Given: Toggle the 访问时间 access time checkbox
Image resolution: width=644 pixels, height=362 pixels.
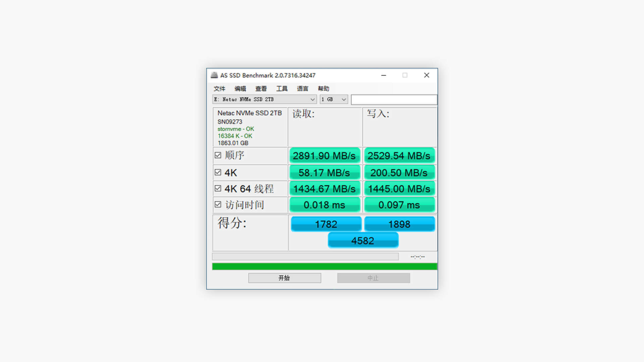Looking at the screenshot, I should point(218,204).
